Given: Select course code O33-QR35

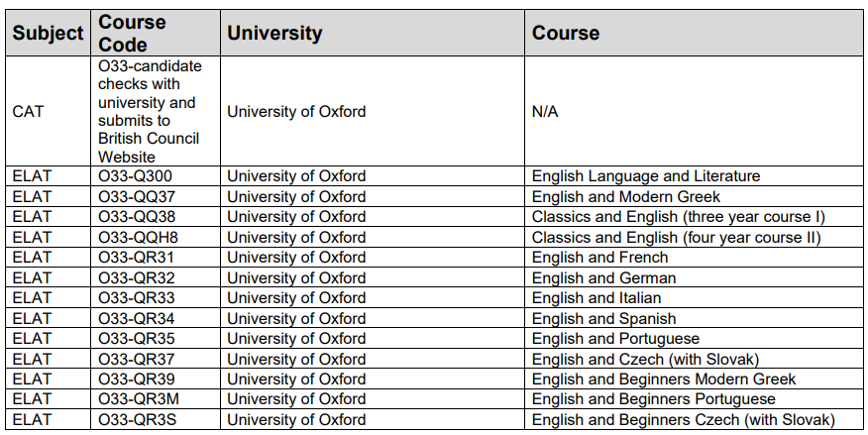Looking at the screenshot, I should (x=136, y=339).
